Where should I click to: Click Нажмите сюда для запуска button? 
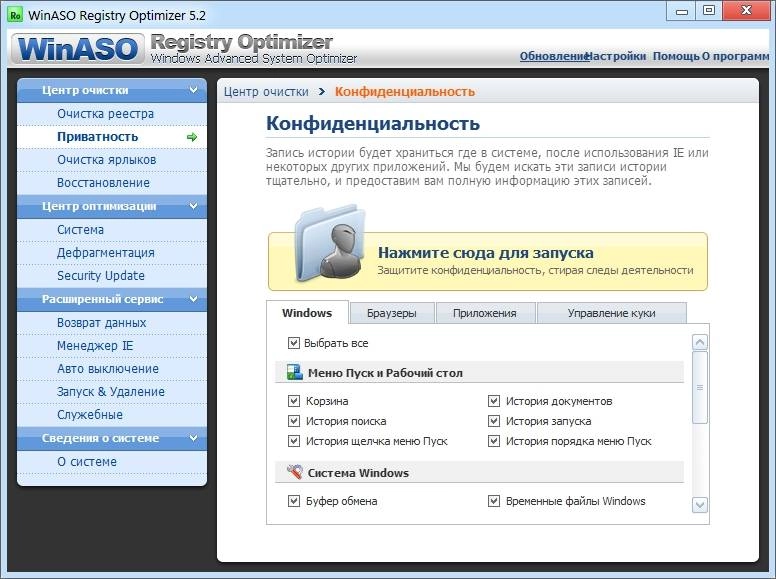tap(488, 261)
